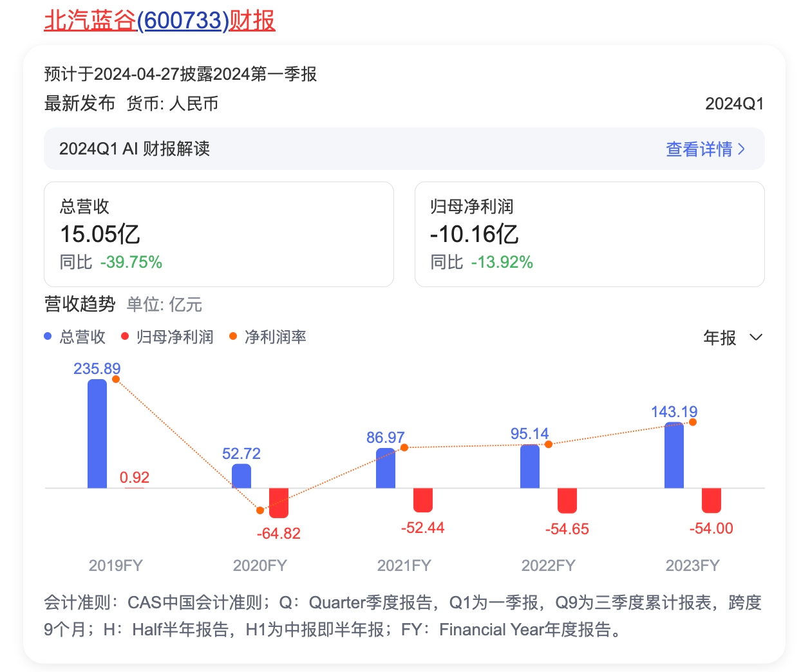Click the 2021FY axis label

[404, 566]
